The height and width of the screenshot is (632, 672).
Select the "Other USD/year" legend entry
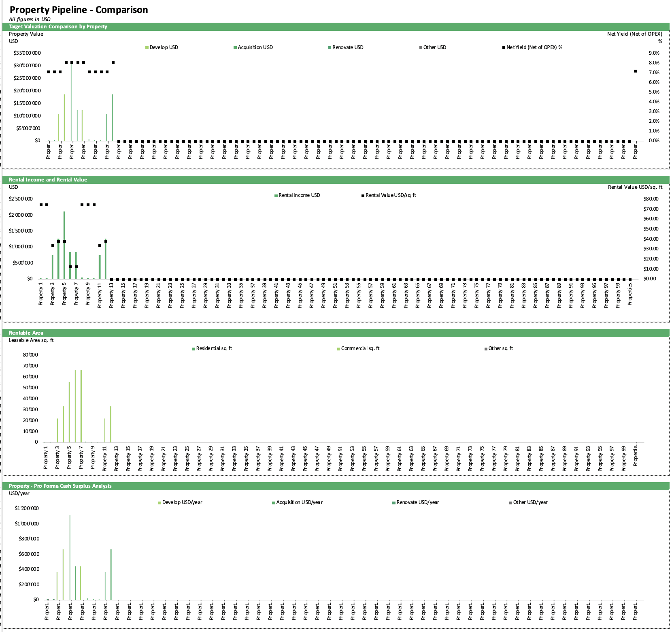click(528, 502)
